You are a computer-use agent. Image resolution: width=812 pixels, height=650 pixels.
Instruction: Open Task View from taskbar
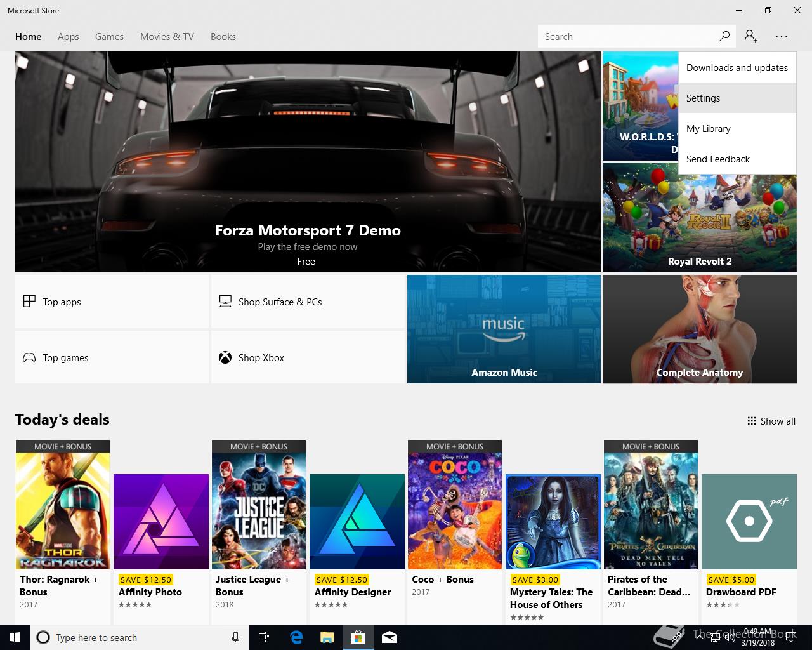click(x=264, y=637)
